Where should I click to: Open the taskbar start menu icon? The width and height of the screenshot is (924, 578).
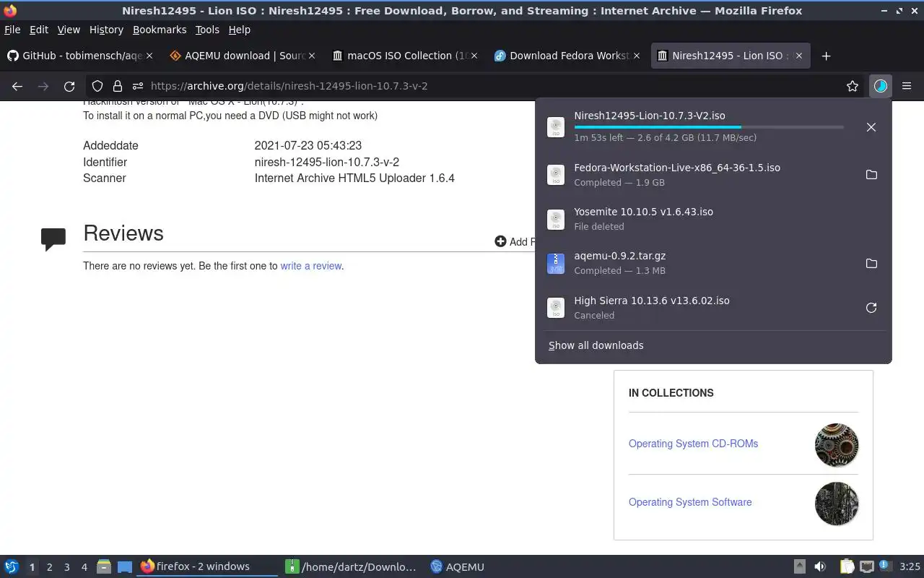point(12,567)
